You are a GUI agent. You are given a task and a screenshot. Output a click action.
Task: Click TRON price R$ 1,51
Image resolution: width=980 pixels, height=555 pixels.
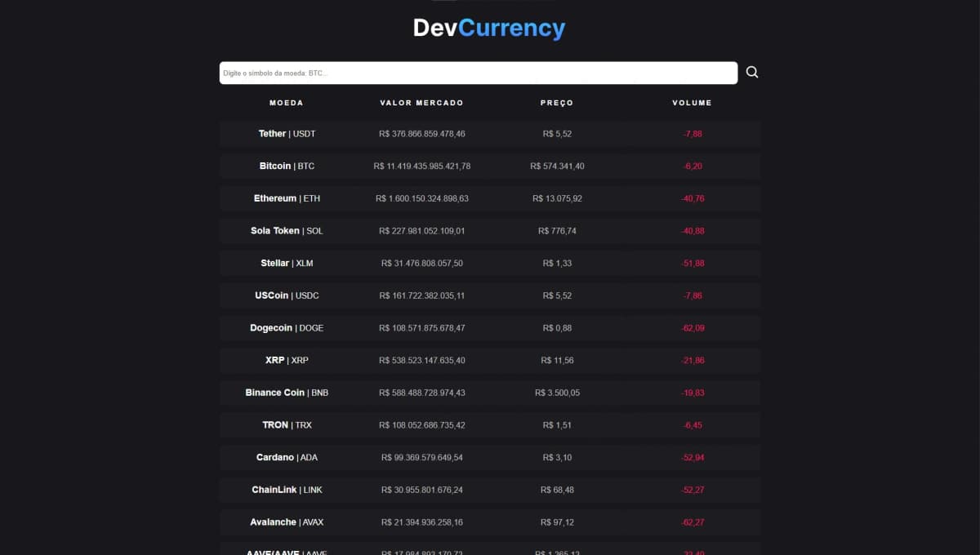point(557,425)
